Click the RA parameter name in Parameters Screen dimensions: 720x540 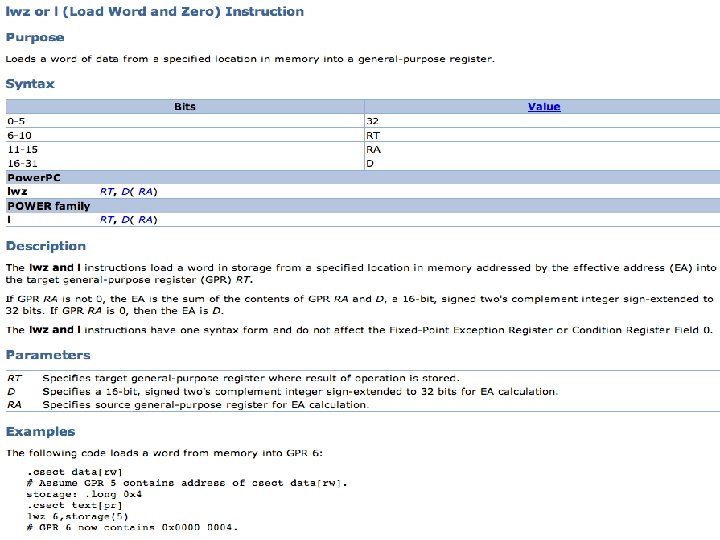coord(14,405)
